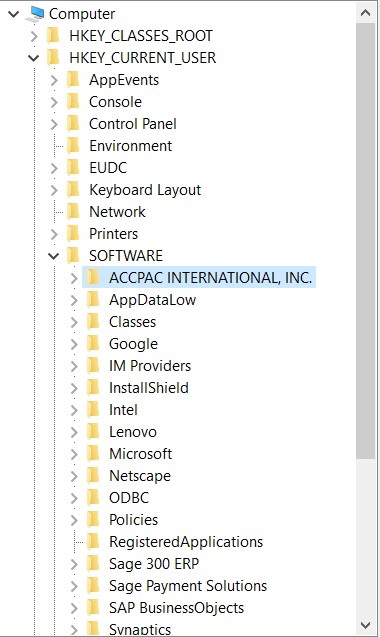Expand the AppEvents key
Viewport: 380px width, 637px height.
tap(54, 80)
